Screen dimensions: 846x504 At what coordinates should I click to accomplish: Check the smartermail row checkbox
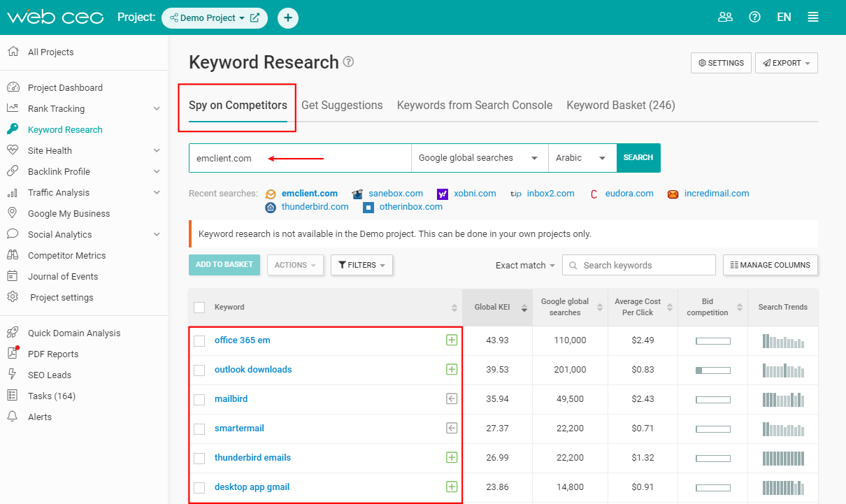tap(199, 429)
